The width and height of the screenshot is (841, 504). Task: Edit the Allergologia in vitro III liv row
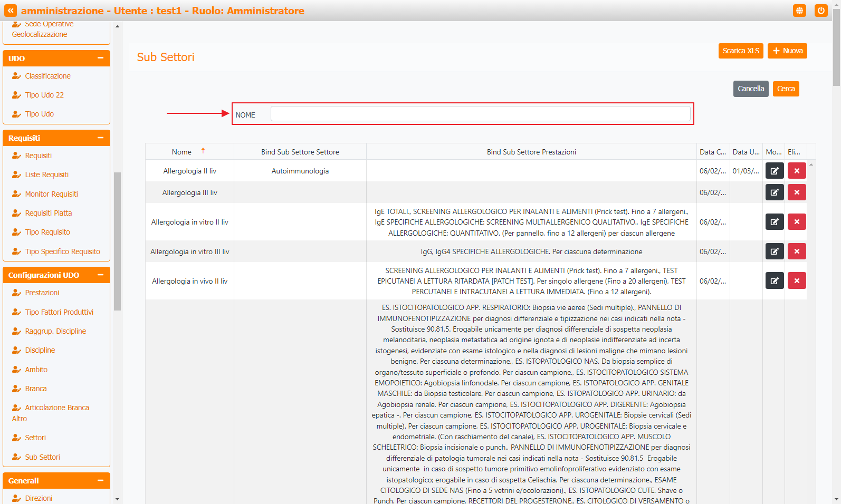[774, 251]
